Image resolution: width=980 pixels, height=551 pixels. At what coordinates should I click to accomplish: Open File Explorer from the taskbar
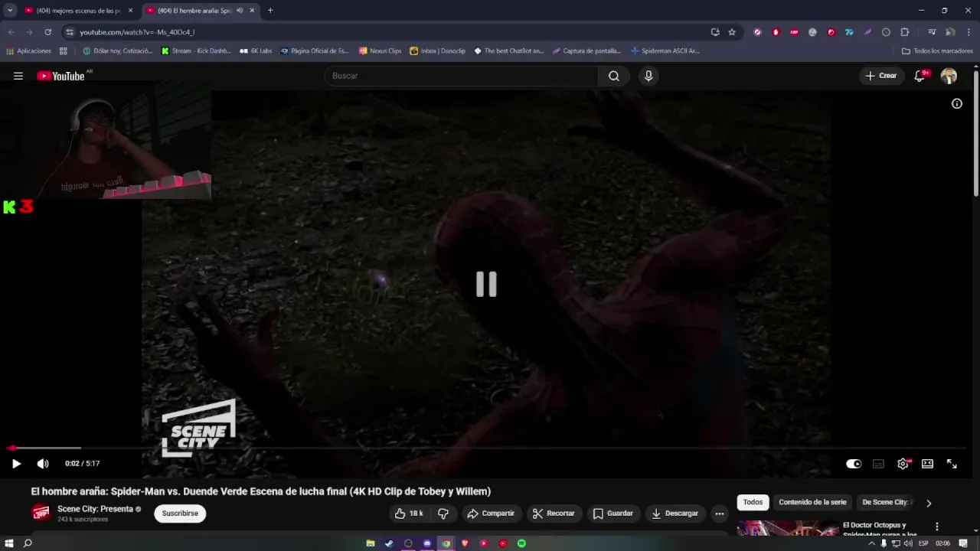coord(371,543)
